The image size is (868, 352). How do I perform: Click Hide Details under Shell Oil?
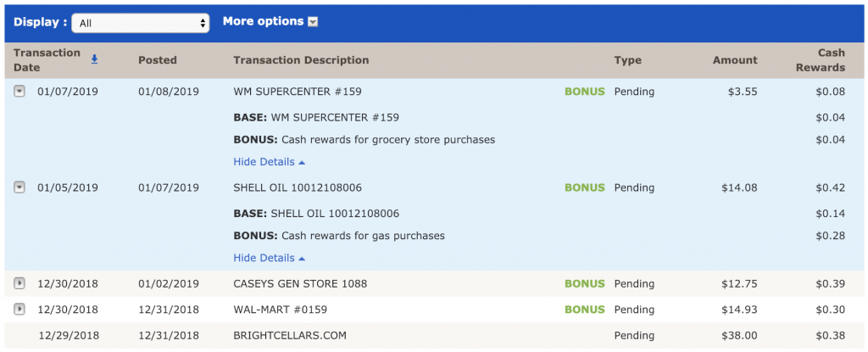(269, 258)
